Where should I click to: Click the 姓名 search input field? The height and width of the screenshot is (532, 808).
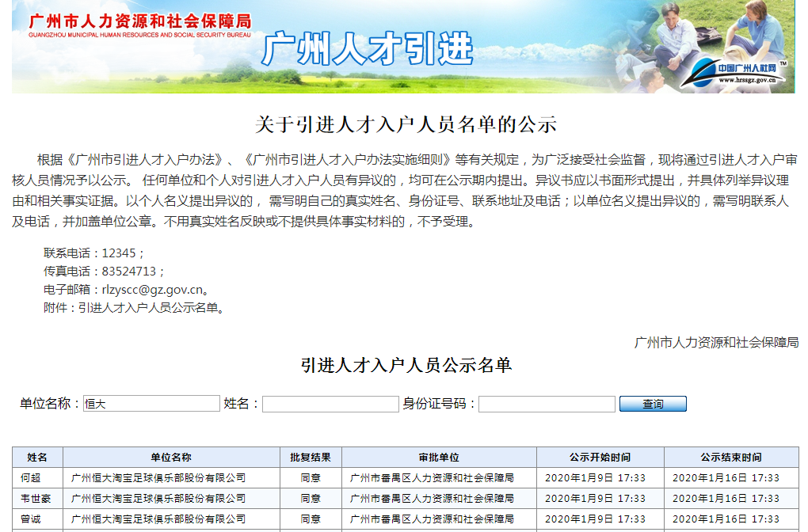(330, 404)
